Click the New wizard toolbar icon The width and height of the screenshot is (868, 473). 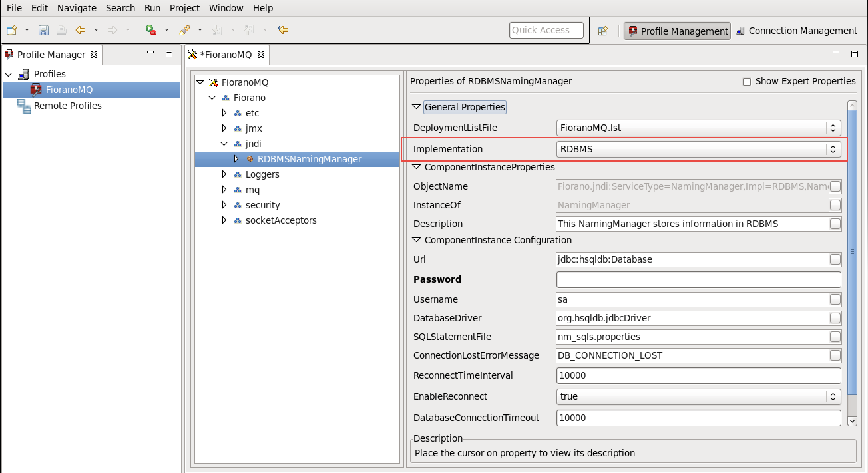[x=11, y=30]
